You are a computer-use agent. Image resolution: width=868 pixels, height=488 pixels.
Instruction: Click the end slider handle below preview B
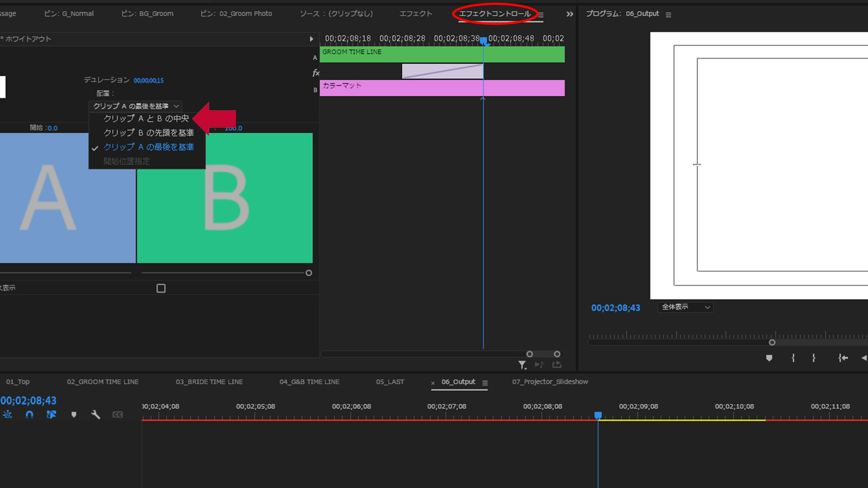pyautogui.click(x=309, y=273)
